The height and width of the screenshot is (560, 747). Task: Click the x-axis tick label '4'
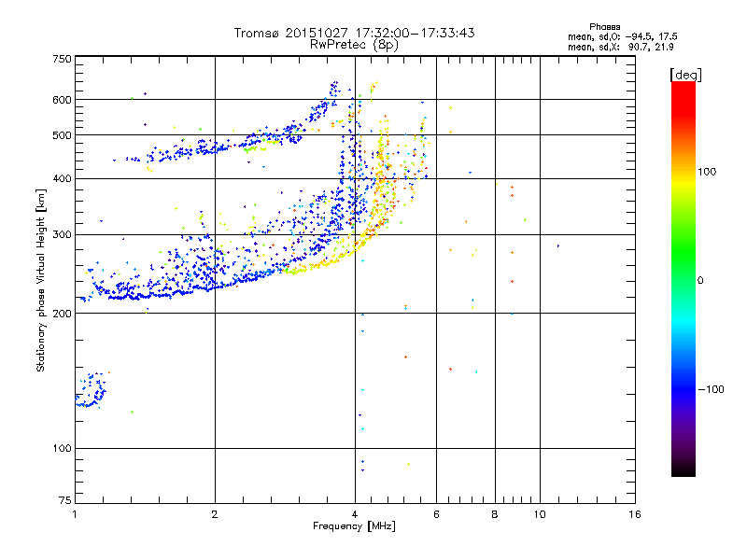click(x=355, y=514)
